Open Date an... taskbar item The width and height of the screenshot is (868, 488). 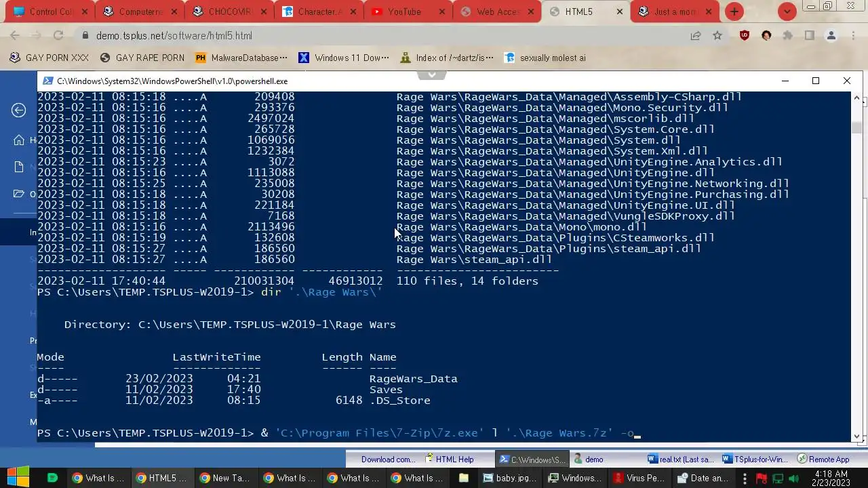click(703, 478)
